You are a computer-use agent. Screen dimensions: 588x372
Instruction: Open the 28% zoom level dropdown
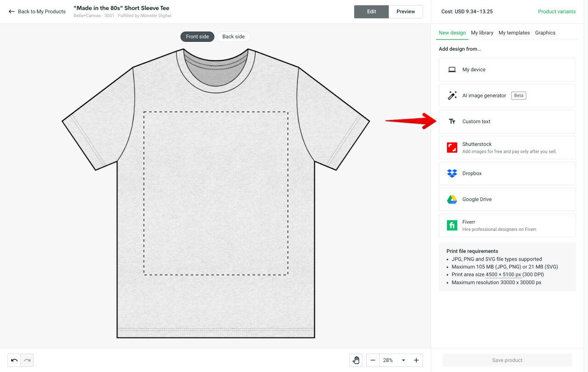pos(395,360)
